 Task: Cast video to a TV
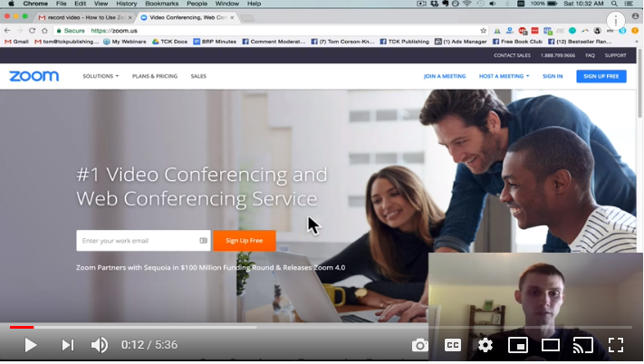pos(582,345)
